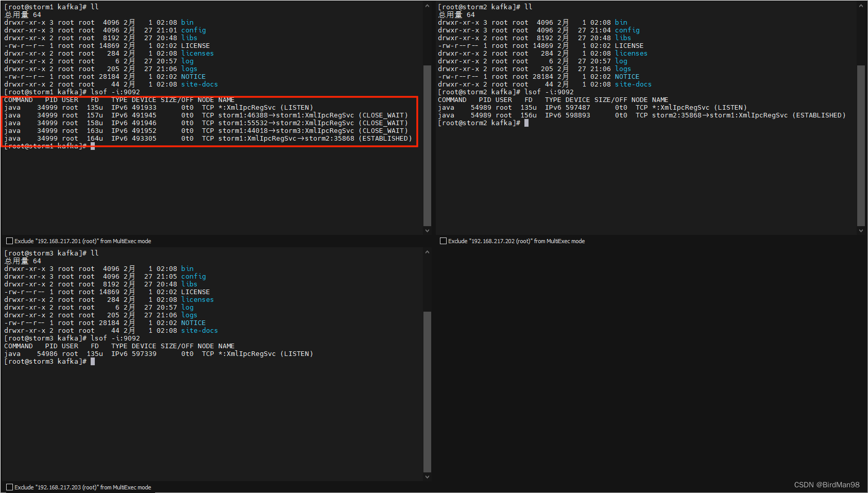
Task: Click 'storm1:XmlIpcRegSvc->storm2:35868' ESTABLISHED row
Action: 208,139
